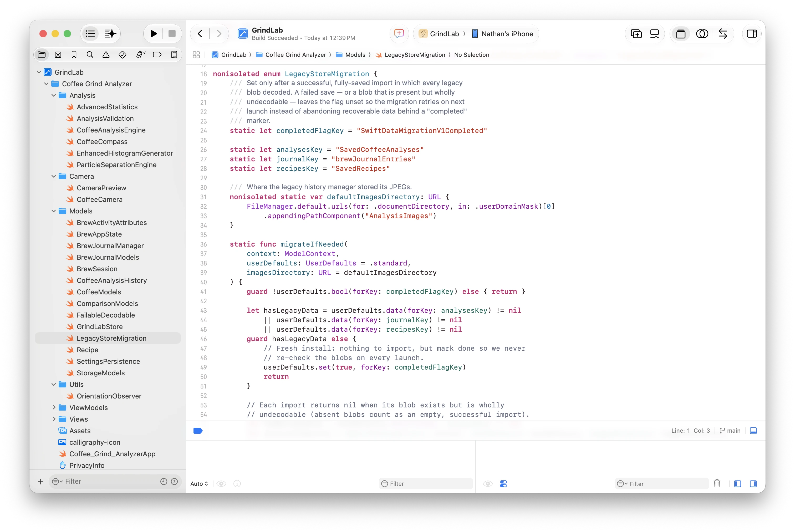Image resolution: width=795 pixels, height=532 pixels.
Task: Show recently modified files filter
Action: [164, 482]
